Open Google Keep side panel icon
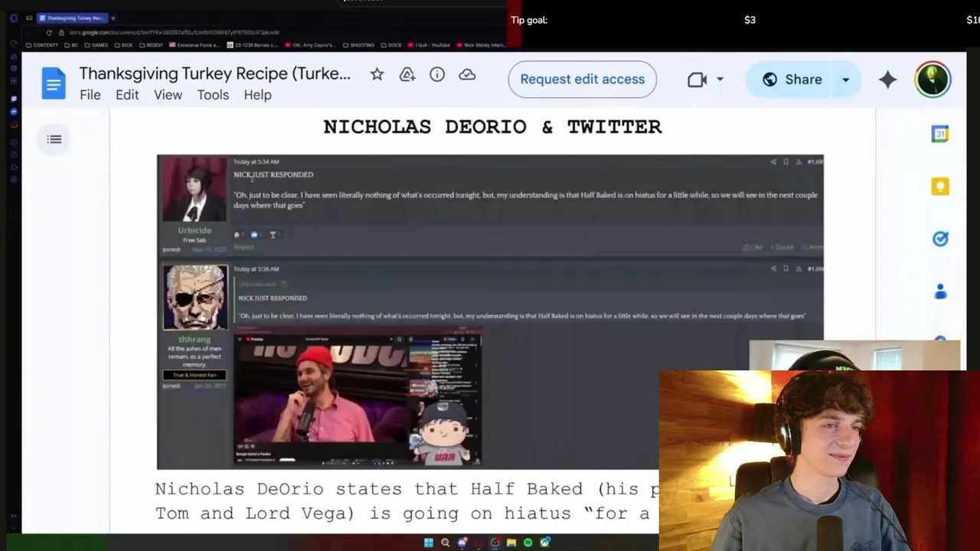Screen dimensions: 980x551 pyautogui.click(x=940, y=187)
